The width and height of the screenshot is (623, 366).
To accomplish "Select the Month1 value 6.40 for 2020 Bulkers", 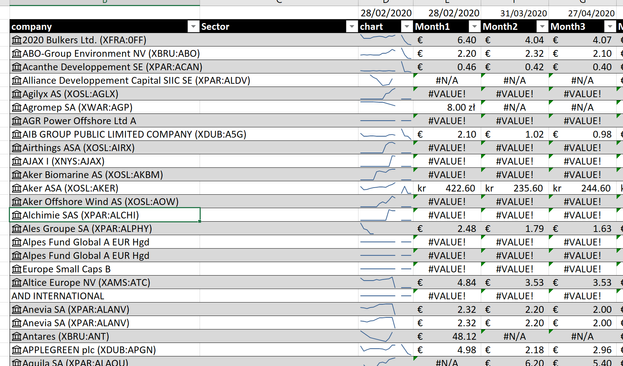I will point(447,40).
